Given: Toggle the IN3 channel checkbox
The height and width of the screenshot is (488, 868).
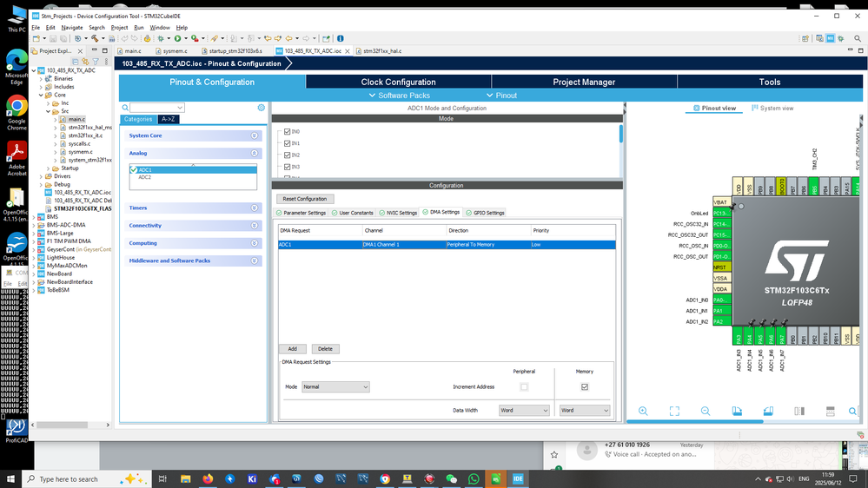Looking at the screenshot, I should click(x=288, y=167).
